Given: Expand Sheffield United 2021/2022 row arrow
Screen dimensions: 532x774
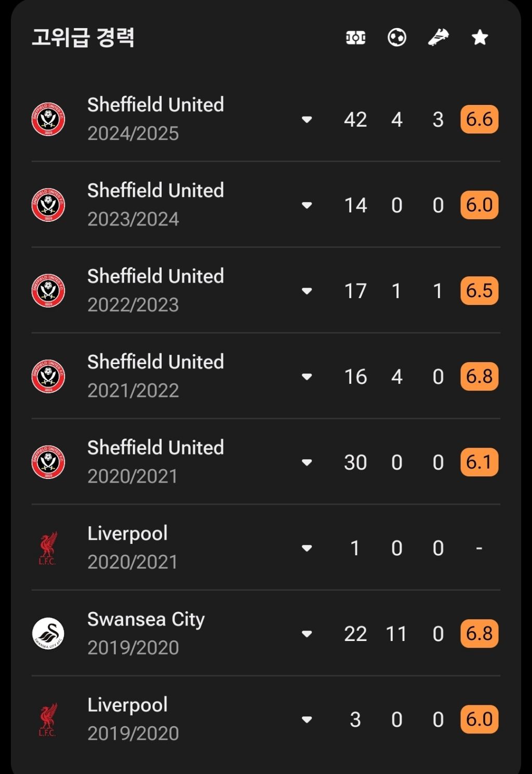Looking at the screenshot, I should point(307,377).
